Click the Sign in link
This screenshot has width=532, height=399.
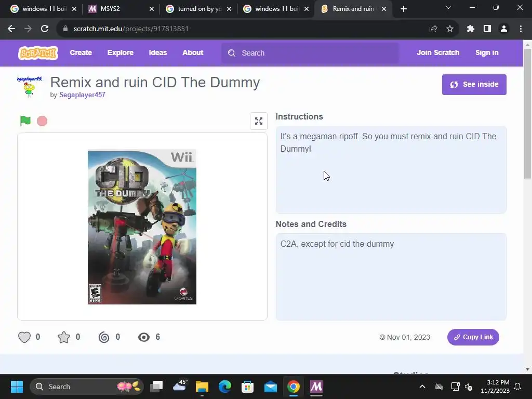[x=487, y=52]
